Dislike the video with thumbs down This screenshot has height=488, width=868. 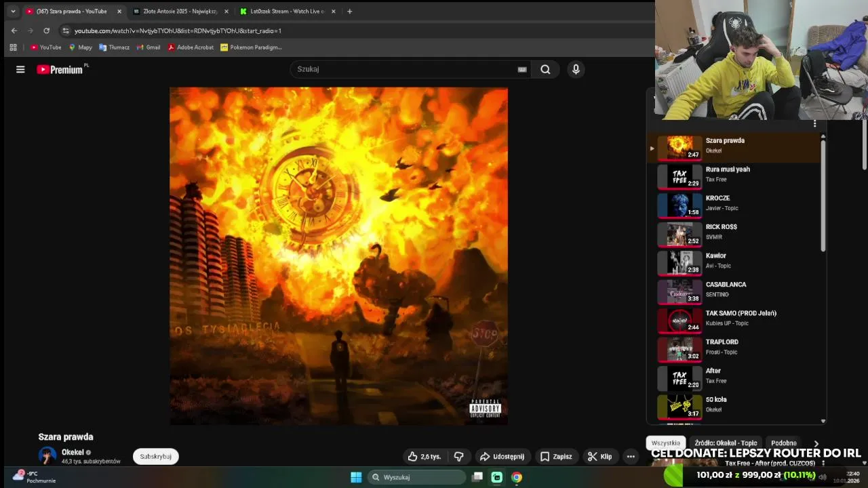click(x=458, y=457)
